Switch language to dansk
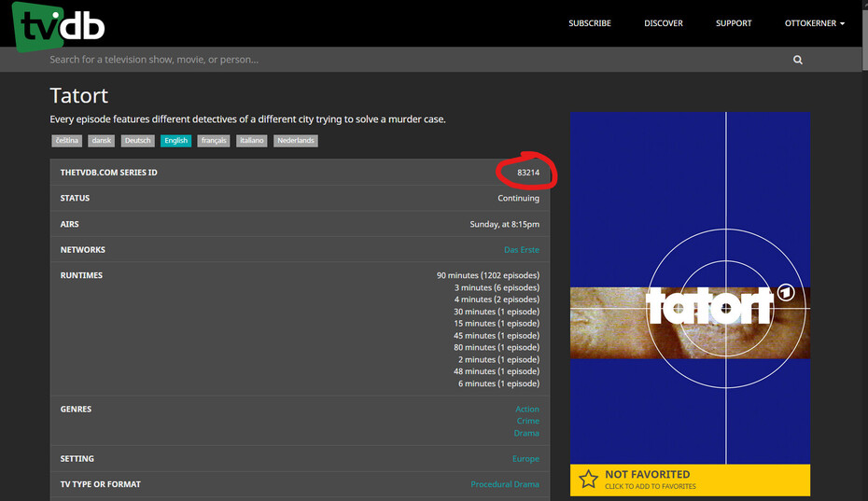The height and width of the screenshot is (501, 868). (x=102, y=141)
